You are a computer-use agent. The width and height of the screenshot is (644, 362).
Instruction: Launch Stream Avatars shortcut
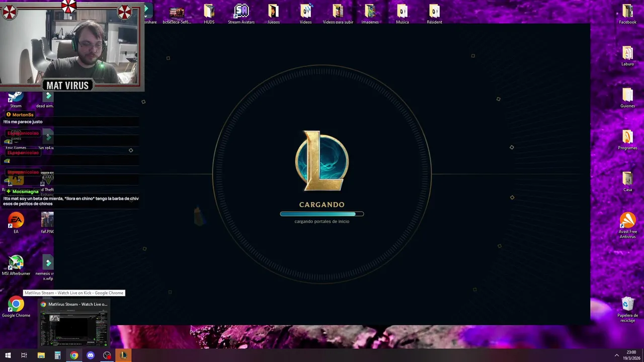click(241, 14)
